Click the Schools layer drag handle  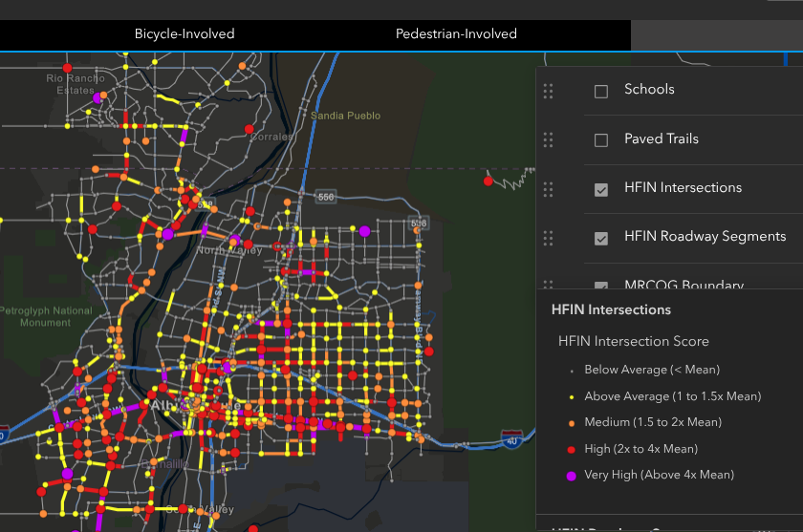[x=548, y=92]
